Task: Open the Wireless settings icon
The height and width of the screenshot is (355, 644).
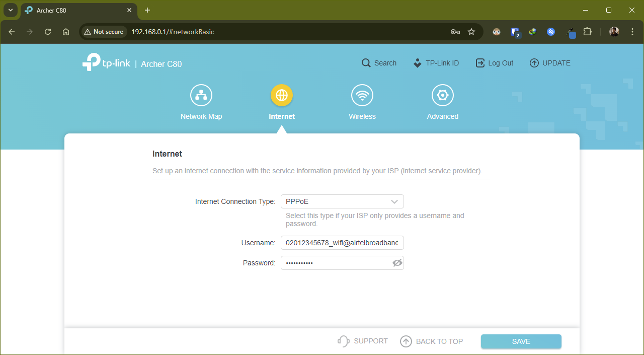Action: (x=362, y=95)
